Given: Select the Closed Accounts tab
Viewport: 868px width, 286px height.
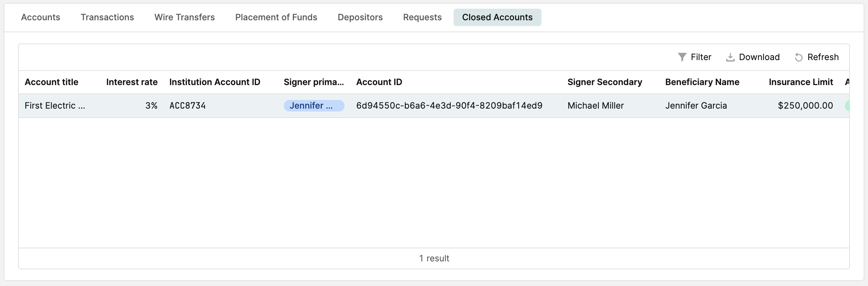Looking at the screenshot, I should 497,17.
